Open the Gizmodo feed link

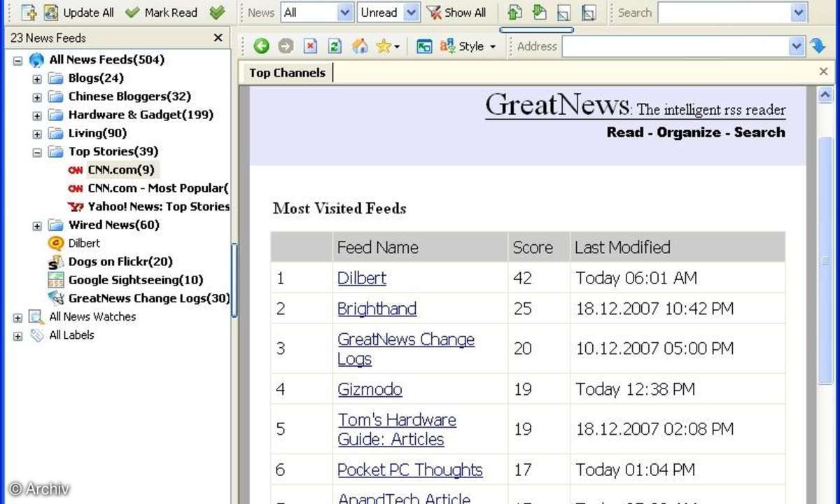pyautogui.click(x=370, y=389)
